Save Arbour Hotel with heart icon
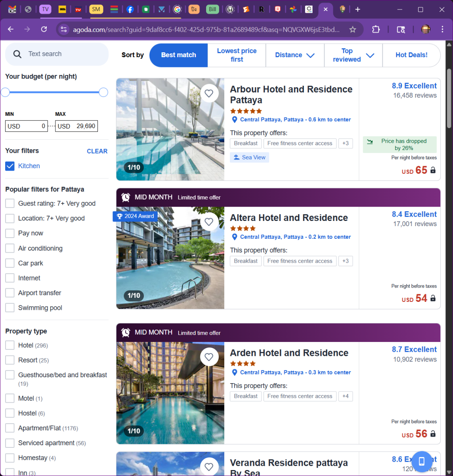The height and width of the screenshot is (476, 453). pos(209,93)
